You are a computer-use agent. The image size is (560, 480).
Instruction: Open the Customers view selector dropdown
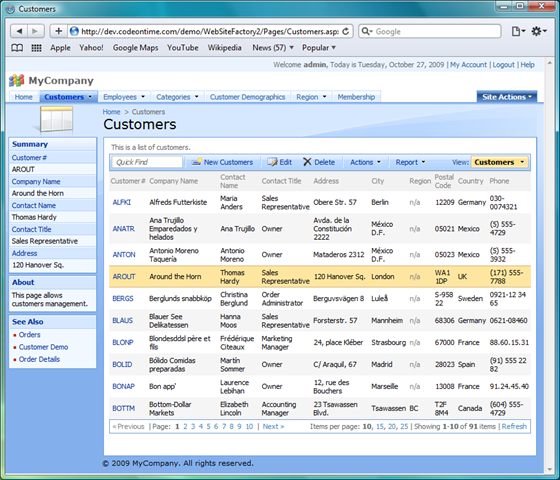tap(499, 162)
